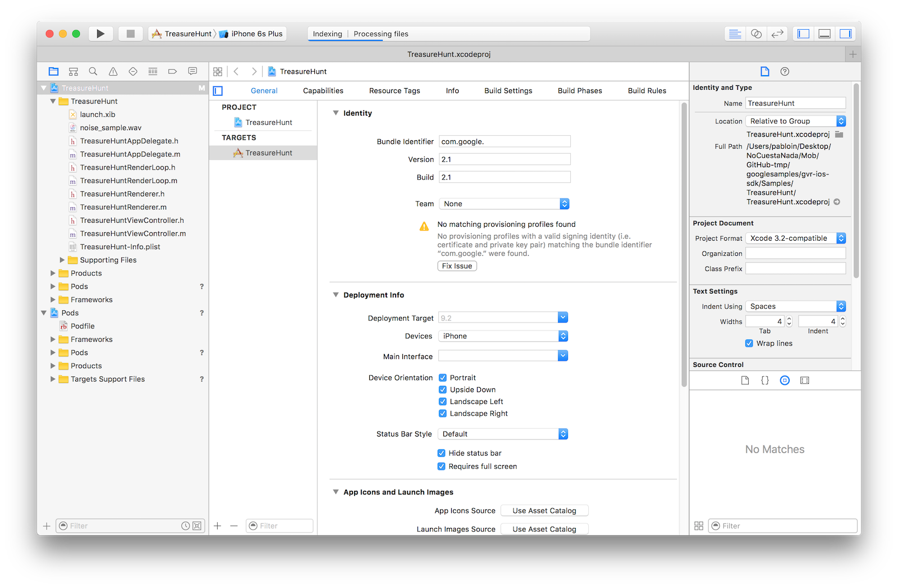Switch to the Info tab
The width and height of the screenshot is (898, 588).
pos(452,91)
